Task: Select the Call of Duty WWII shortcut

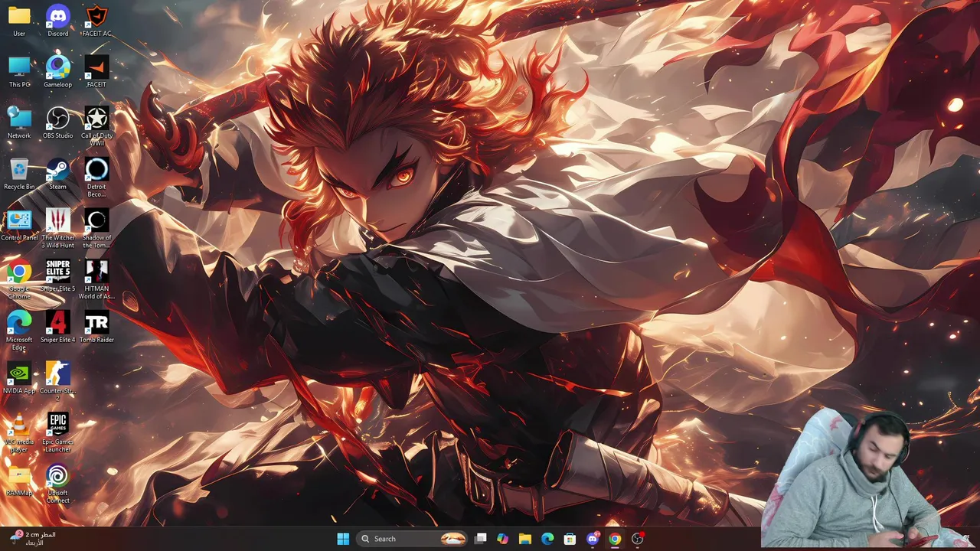Action: [96, 127]
